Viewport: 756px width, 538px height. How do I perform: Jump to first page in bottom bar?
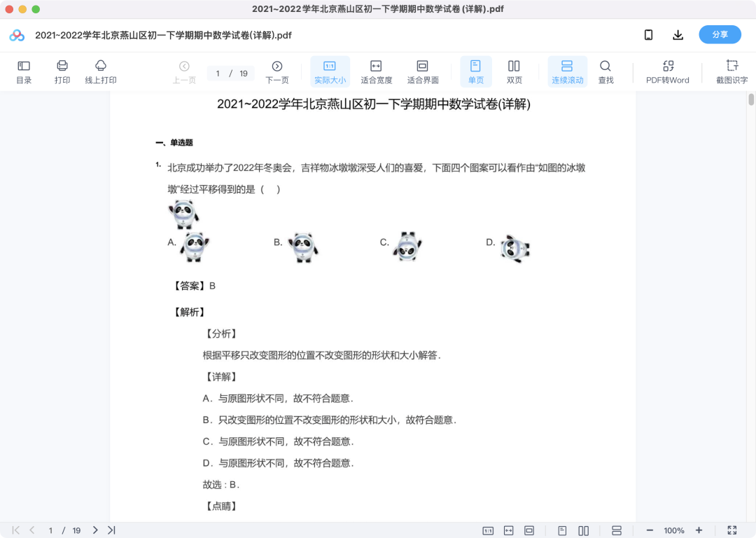[16, 530]
